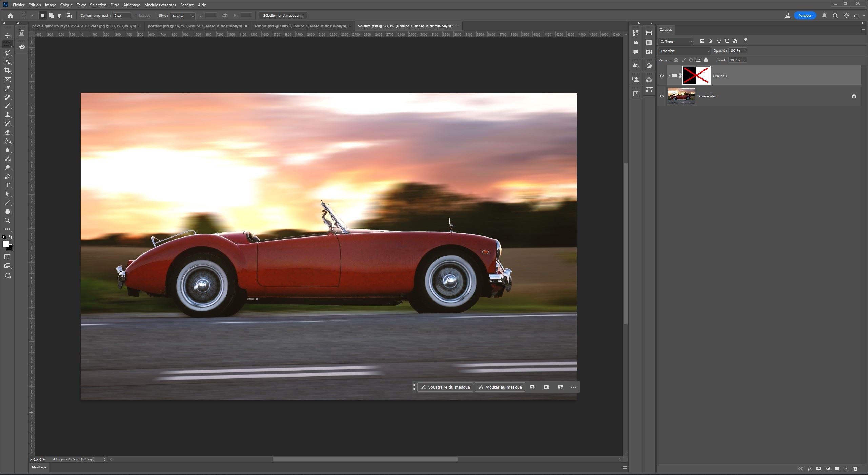Screen dimensions: 868x475
Task: Create a new layer with plus icon
Action: tap(846, 468)
